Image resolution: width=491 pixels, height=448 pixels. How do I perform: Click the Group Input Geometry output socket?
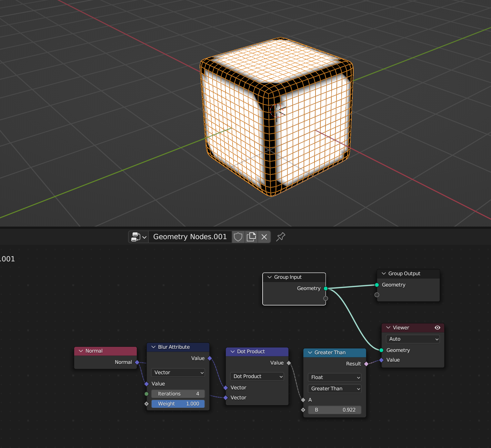326,288
